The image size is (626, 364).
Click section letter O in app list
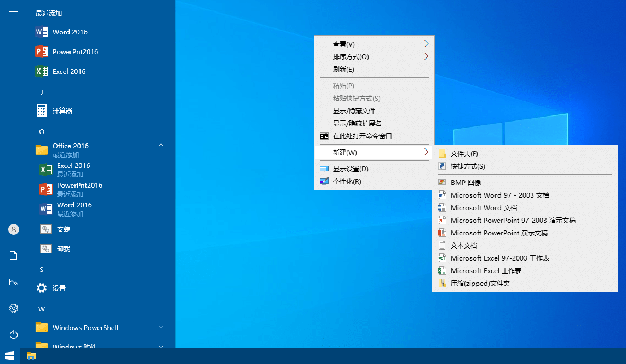(x=42, y=132)
